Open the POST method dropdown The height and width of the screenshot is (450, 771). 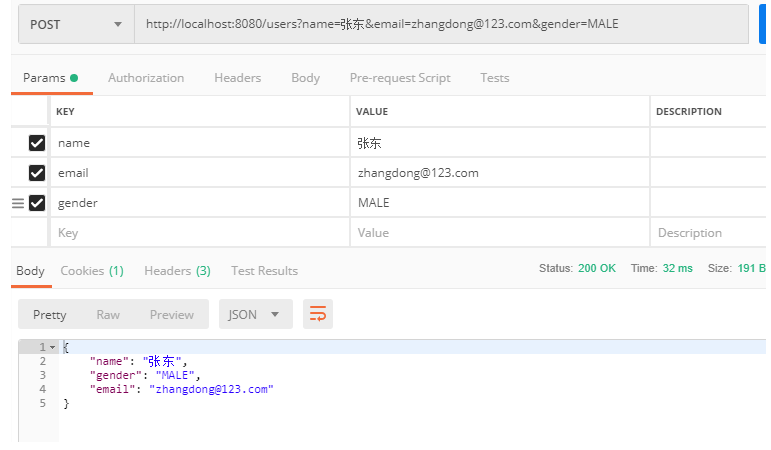76,24
